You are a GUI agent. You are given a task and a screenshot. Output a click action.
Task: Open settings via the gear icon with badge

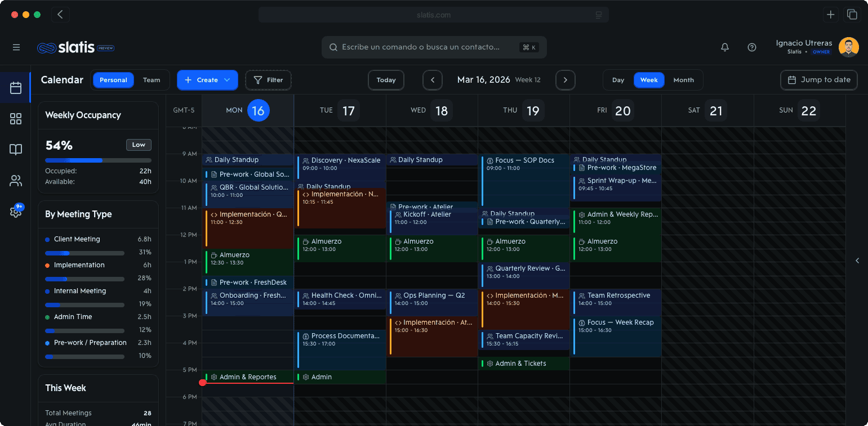point(15,212)
